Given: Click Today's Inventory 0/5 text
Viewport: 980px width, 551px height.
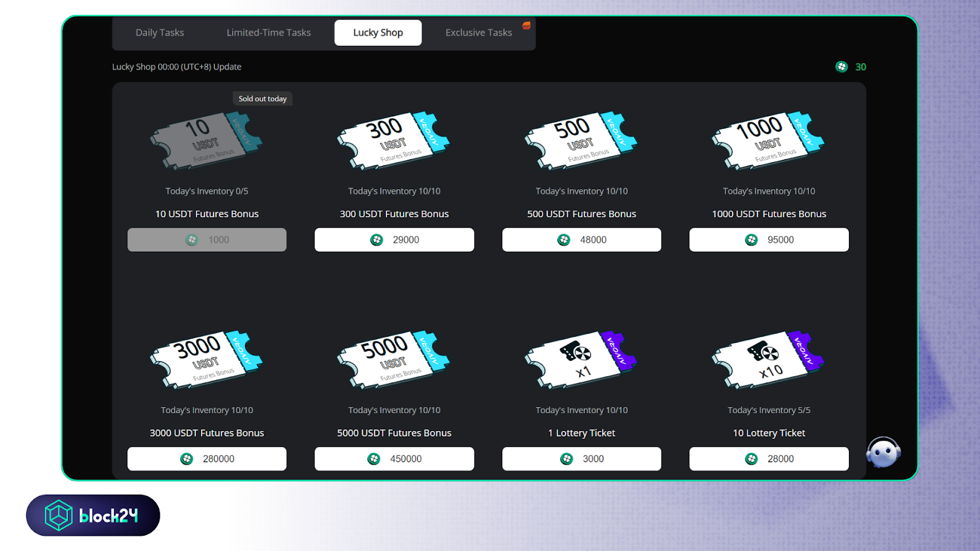Looking at the screenshot, I should coord(207,191).
